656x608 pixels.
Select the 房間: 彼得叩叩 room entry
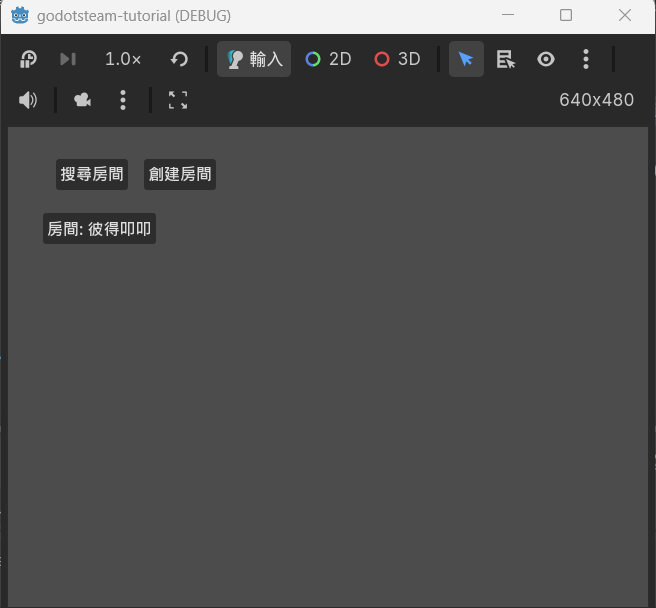click(99, 229)
